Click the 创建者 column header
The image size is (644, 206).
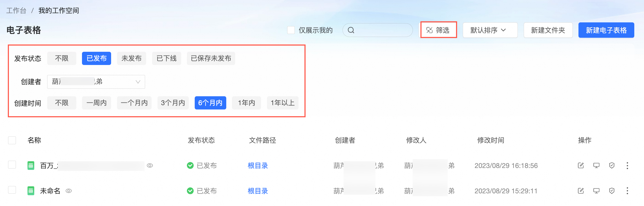345,140
